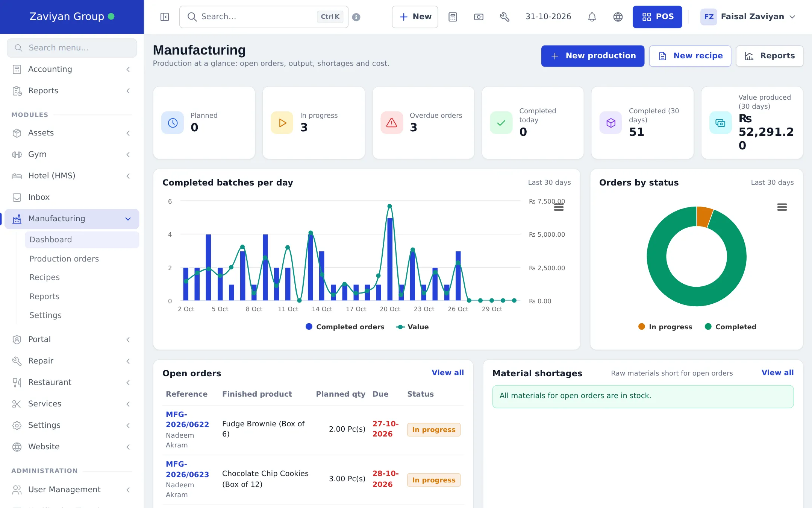Expand the Gym module
Screen dimensions: 812x508
[x=72, y=154]
